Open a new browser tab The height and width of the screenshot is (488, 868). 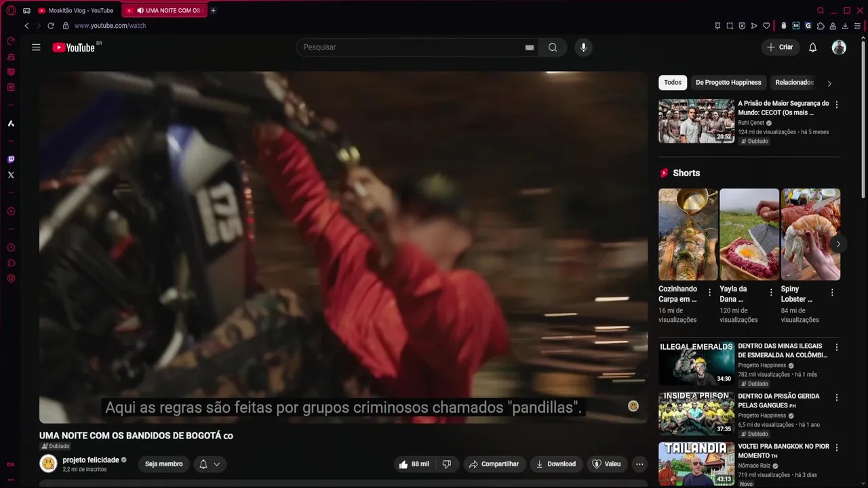[213, 11]
